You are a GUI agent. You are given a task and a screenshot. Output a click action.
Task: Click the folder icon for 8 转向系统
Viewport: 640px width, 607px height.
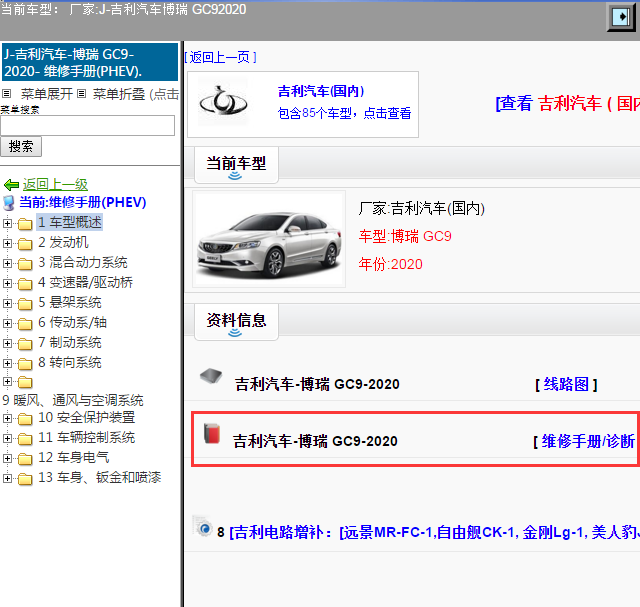point(25,364)
